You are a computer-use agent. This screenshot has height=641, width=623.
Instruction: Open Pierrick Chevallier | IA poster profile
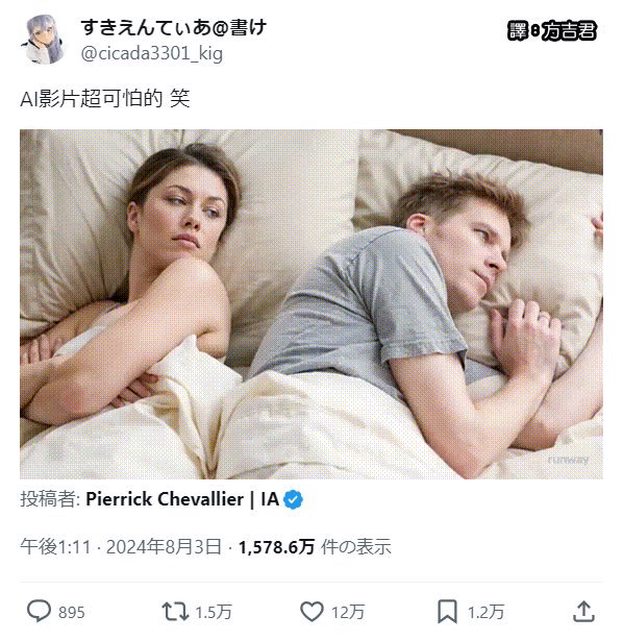coord(182,499)
